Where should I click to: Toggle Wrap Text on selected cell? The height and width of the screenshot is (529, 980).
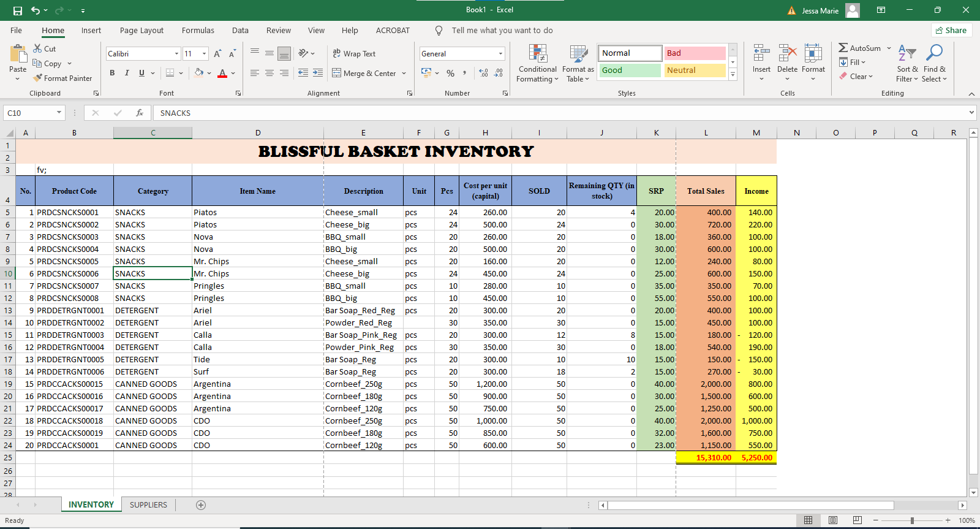(x=354, y=54)
